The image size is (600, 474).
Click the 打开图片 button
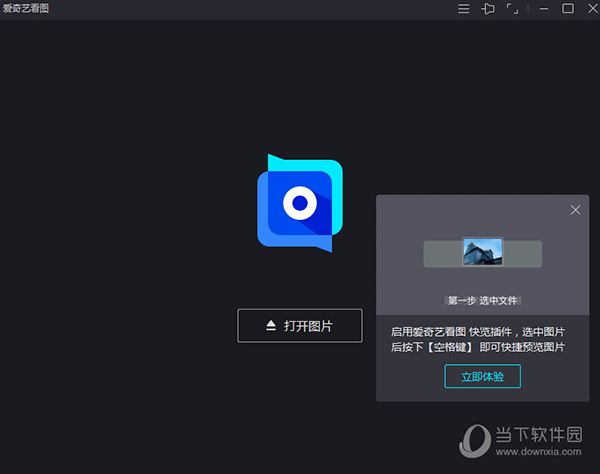(x=300, y=326)
